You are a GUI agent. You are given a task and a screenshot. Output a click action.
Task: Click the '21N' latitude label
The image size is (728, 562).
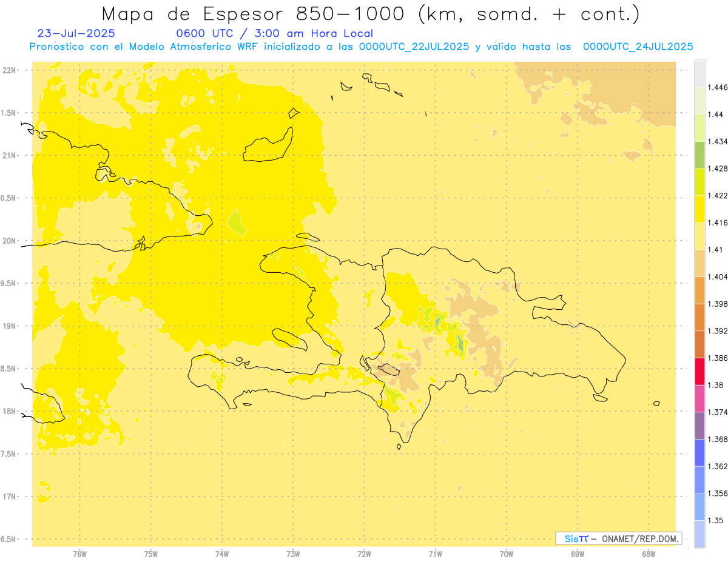[x=10, y=156]
